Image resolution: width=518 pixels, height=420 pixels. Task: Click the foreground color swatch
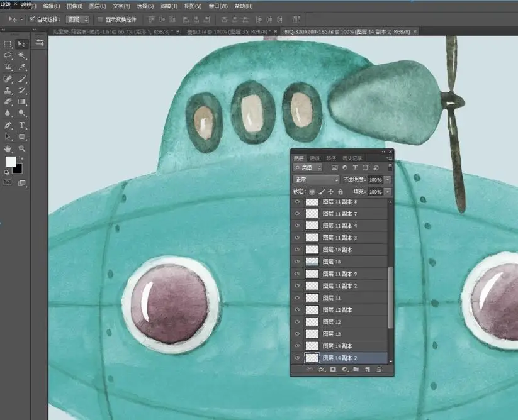tap(11, 162)
